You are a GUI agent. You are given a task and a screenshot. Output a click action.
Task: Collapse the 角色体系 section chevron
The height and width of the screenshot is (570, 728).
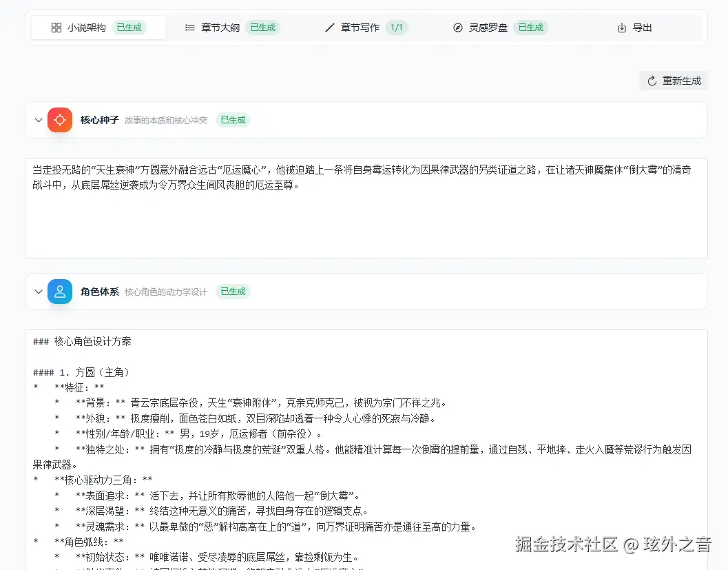39,291
